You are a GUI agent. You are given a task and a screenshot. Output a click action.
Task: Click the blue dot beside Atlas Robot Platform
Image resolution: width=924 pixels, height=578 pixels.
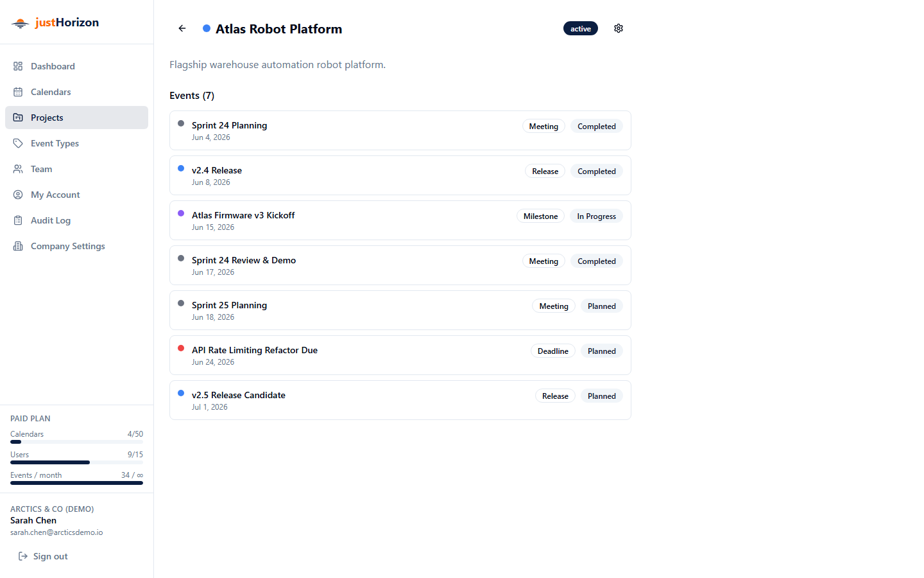(x=207, y=28)
